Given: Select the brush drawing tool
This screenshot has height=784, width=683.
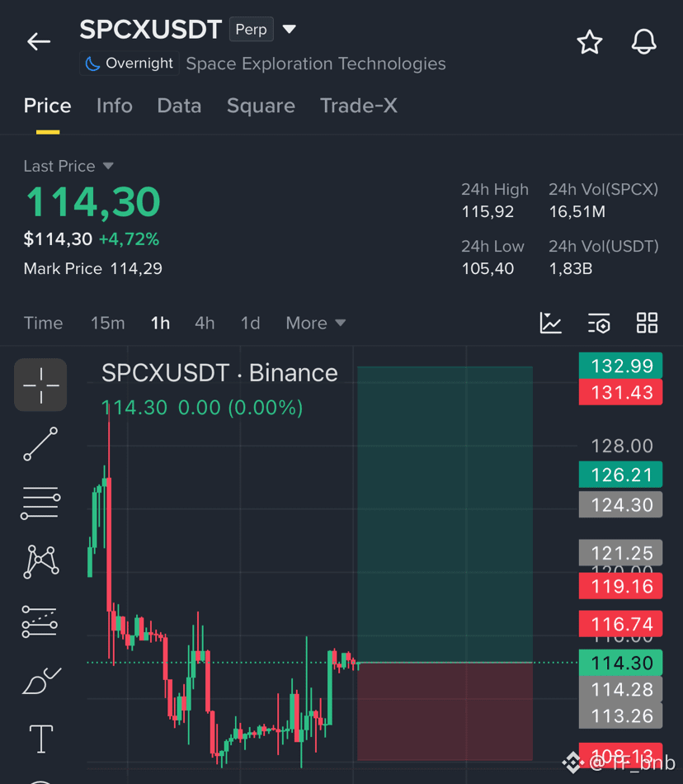Looking at the screenshot, I should [41, 681].
